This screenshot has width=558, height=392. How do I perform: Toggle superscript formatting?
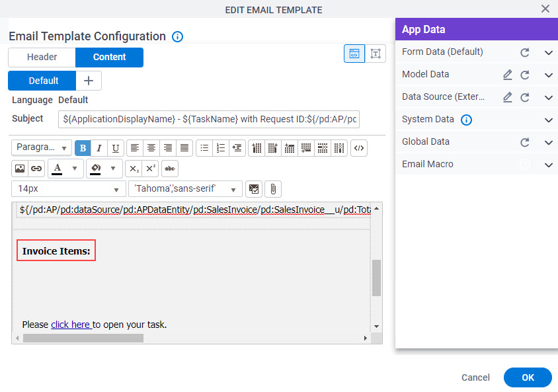(151, 169)
